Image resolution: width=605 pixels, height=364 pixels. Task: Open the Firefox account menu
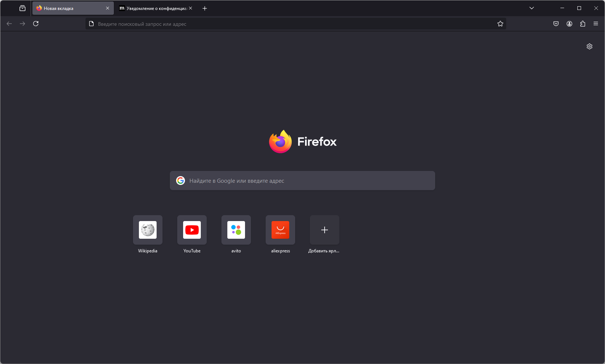click(569, 24)
